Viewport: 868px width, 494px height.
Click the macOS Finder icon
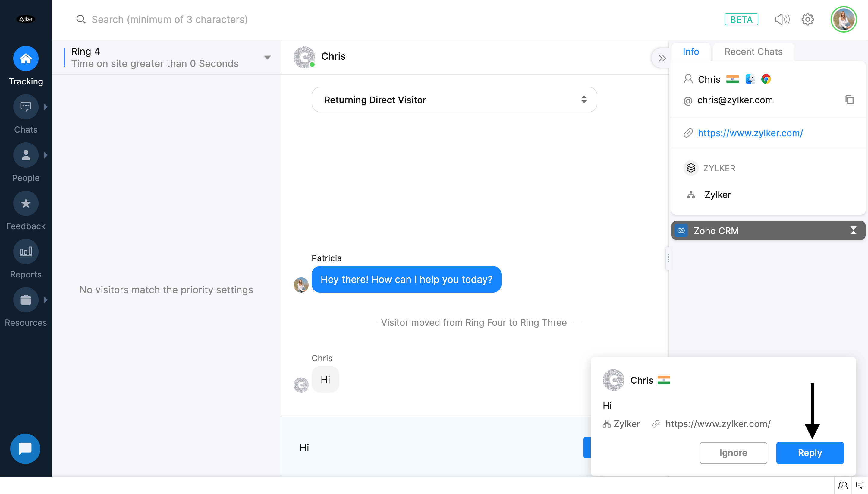tap(750, 79)
